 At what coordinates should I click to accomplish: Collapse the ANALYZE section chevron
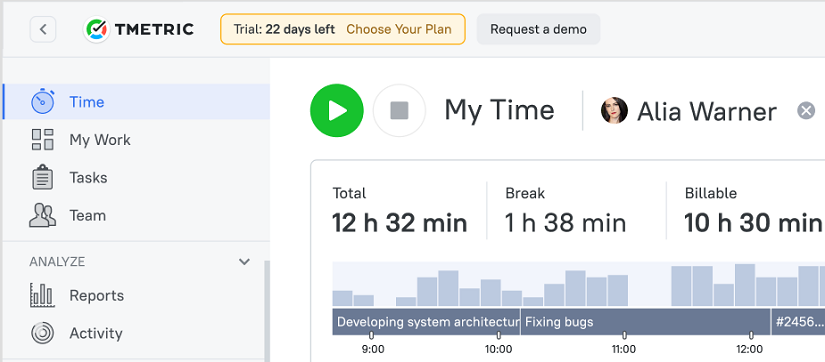244,262
